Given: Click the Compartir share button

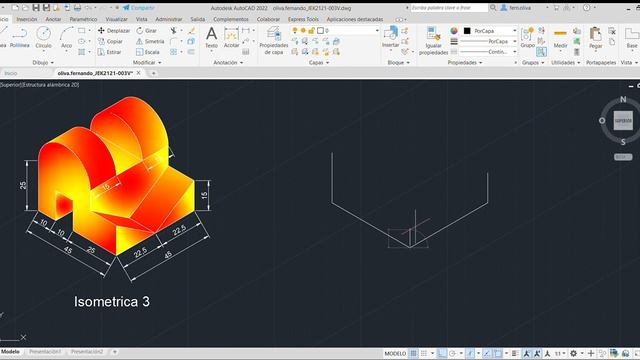Looking at the screenshot, I should tap(139, 8).
